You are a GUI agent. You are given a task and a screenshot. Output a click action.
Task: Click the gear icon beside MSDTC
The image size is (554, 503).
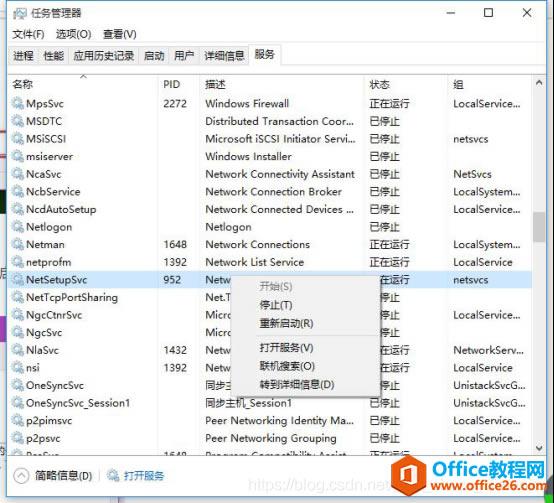point(17,121)
